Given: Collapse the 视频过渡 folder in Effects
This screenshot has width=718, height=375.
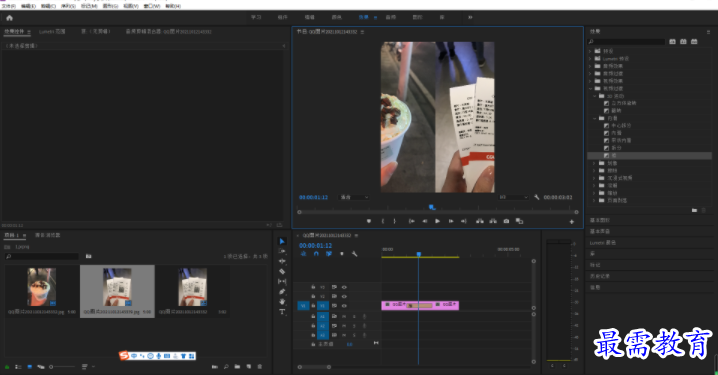Looking at the screenshot, I should pos(590,88).
